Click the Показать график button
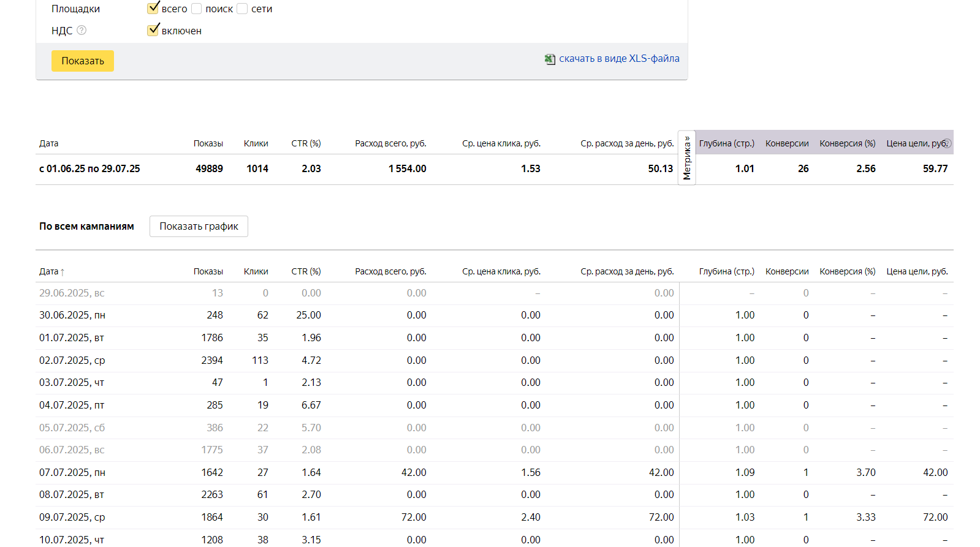Viewport: 980px width, 547px height. point(199,226)
